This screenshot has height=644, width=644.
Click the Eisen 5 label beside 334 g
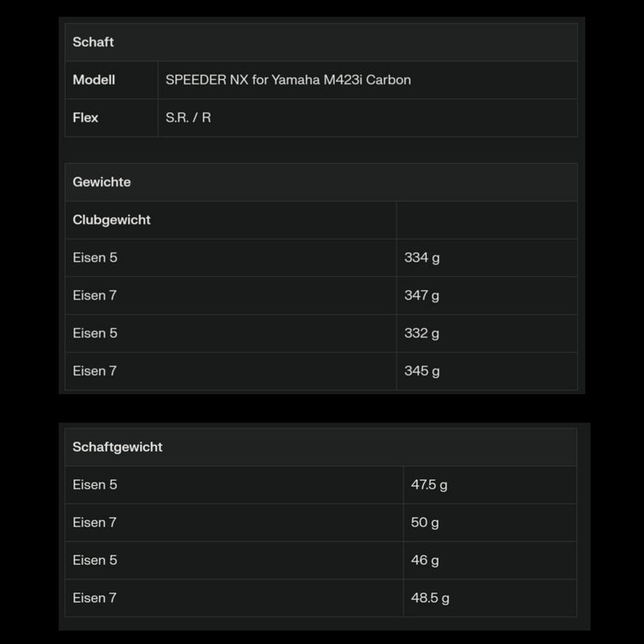(x=95, y=258)
